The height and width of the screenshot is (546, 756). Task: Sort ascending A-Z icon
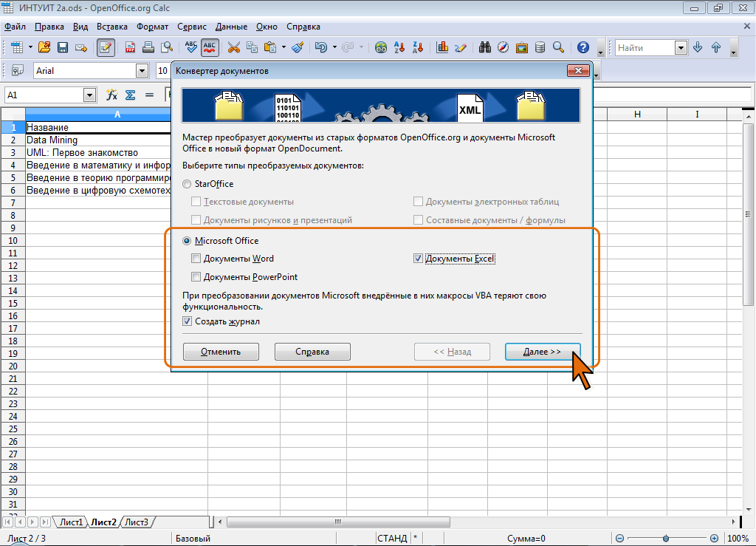point(399,47)
